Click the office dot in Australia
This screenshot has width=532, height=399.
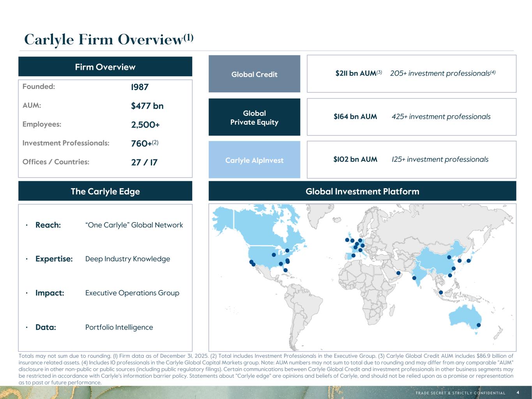pyautogui.click(x=479, y=325)
